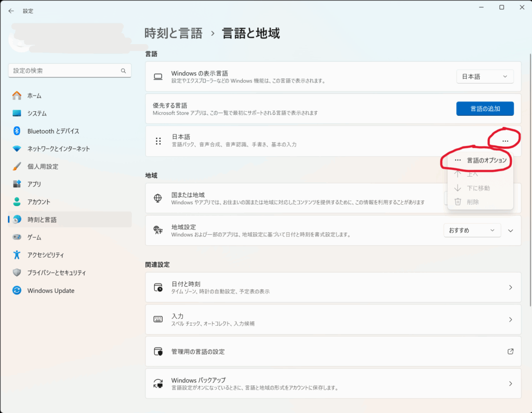
Task: Click the vertical scrollbar of the settings page
Action: point(530,180)
